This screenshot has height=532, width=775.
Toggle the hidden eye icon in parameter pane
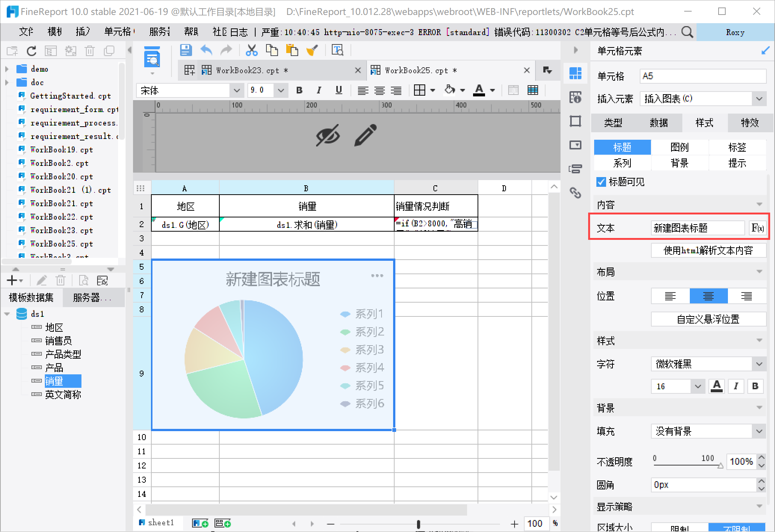point(328,135)
